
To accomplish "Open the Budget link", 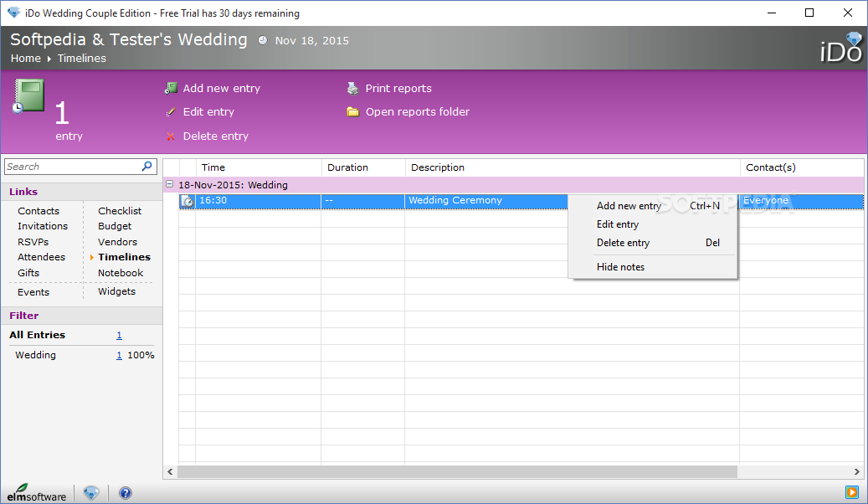I will (x=115, y=226).
